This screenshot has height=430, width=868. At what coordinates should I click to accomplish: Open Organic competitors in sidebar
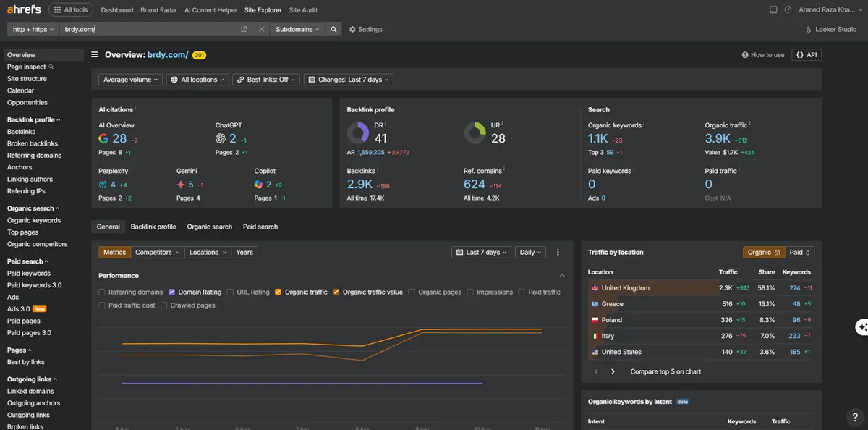pyautogui.click(x=38, y=244)
